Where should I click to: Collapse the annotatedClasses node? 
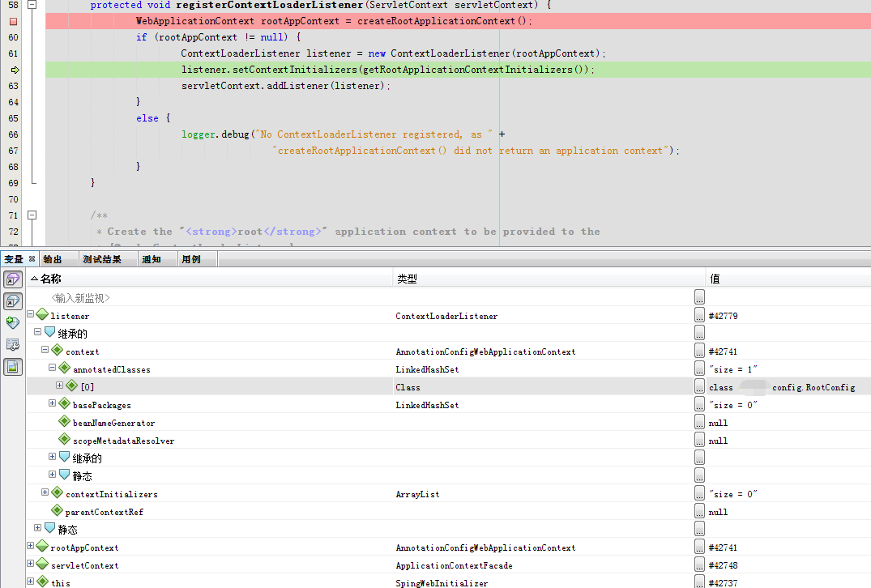52,367
